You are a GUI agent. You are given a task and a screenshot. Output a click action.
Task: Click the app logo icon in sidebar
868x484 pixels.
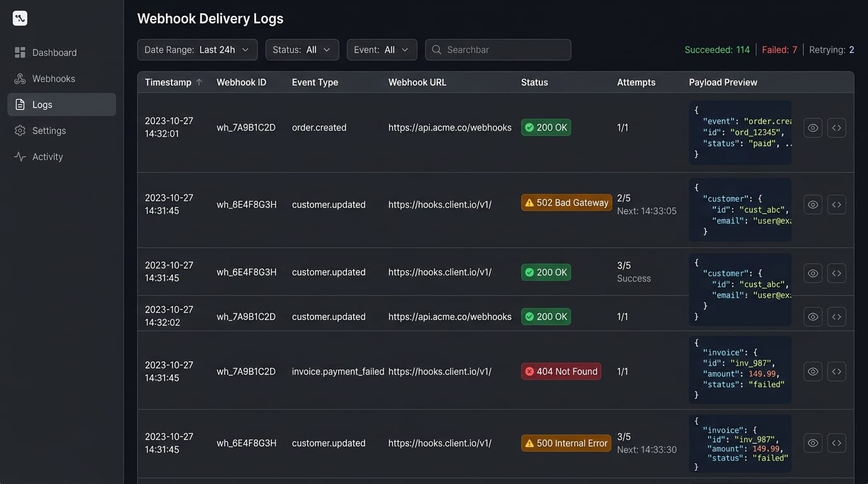click(x=20, y=18)
